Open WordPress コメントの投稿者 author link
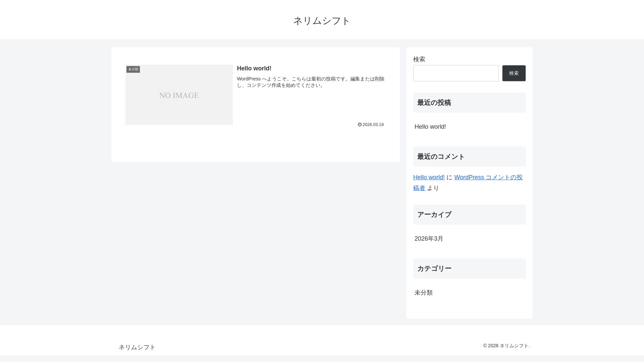This screenshot has height=362, width=644. (488, 177)
